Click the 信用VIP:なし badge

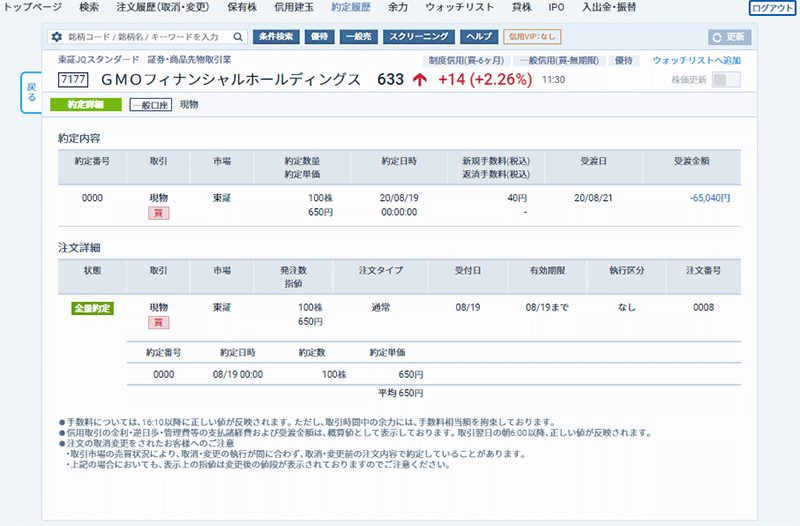click(x=532, y=37)
